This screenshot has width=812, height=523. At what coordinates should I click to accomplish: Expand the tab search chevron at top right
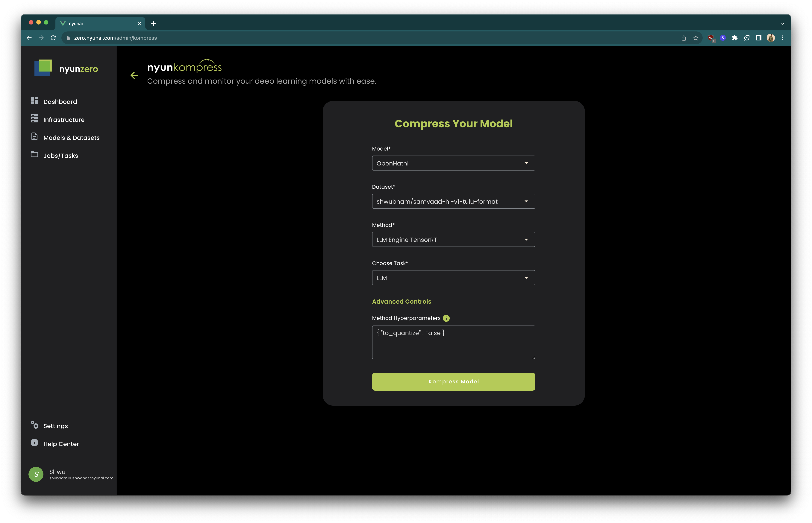pyautogui.click(x=783, y=23)
